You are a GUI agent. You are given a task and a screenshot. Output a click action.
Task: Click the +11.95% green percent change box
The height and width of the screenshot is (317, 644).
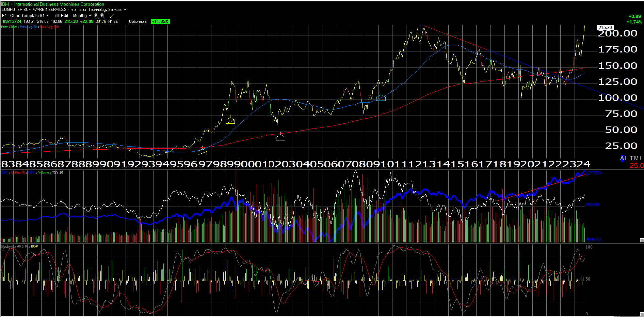pyautogui.click(x=160, y=21)
